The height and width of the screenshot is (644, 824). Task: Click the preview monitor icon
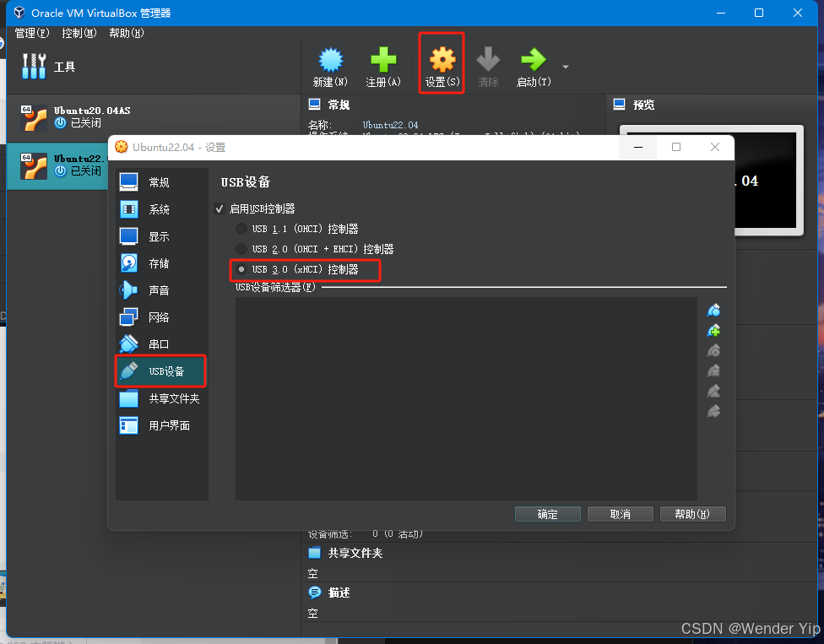coord(620,105)
